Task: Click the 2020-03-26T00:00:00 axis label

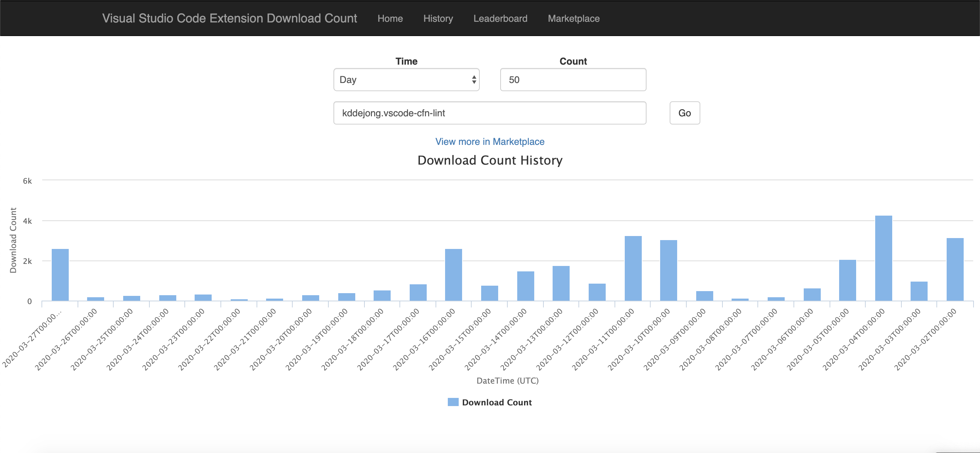Action: tap(66, 339)
